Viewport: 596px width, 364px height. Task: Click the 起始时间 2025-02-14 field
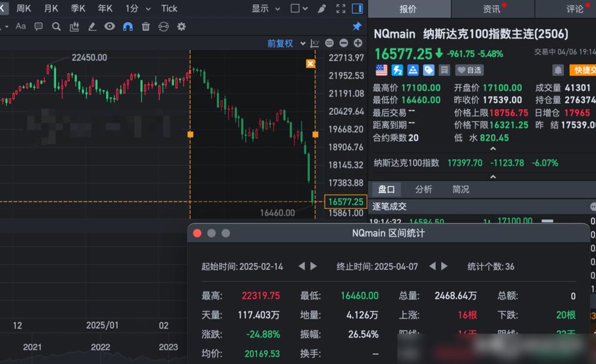tap(242, 267)
